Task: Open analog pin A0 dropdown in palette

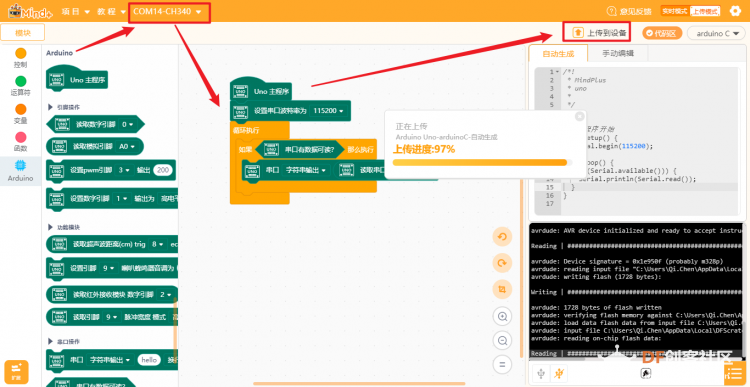Action: point(127,147)
